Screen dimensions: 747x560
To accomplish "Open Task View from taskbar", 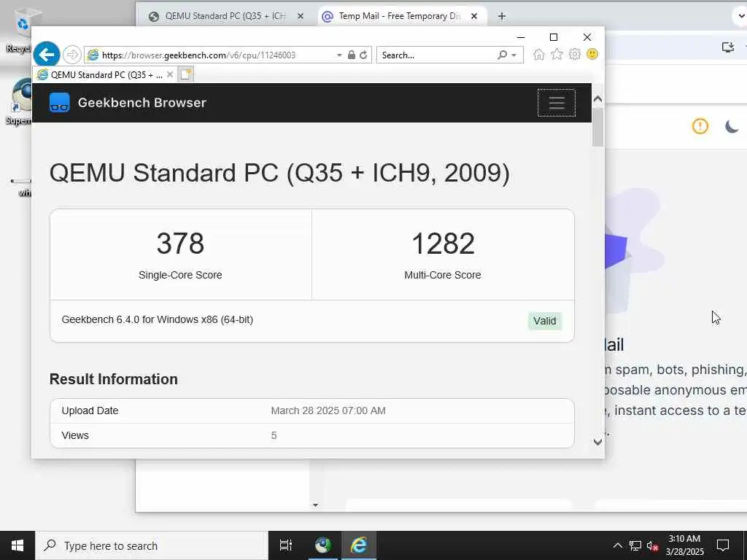I will click(286, 545).
